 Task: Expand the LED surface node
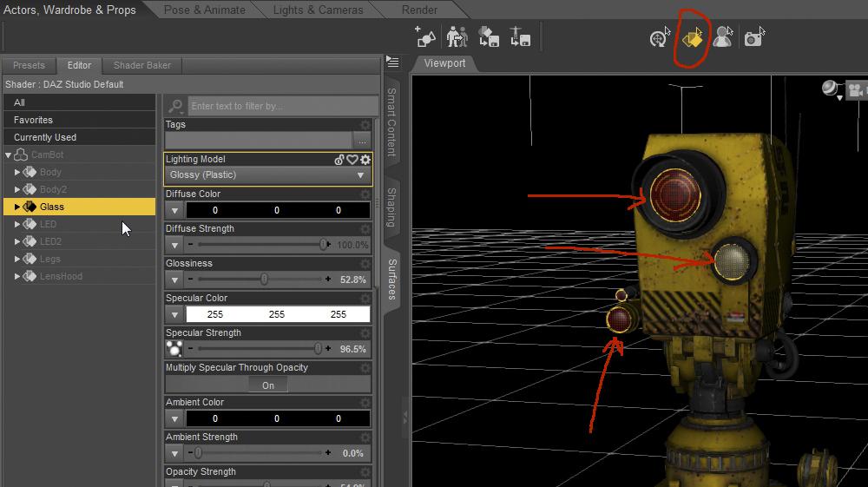[x=16, y=224]
